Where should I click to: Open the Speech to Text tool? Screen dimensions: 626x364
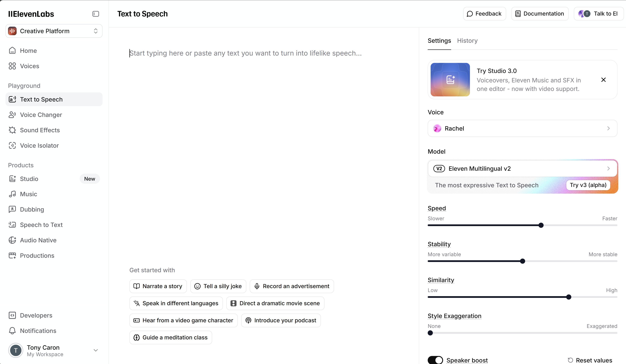[41, 225]
